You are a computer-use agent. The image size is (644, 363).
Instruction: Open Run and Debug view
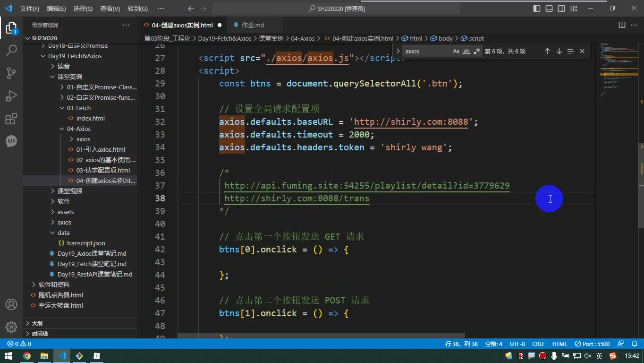[x=11, y=95]
